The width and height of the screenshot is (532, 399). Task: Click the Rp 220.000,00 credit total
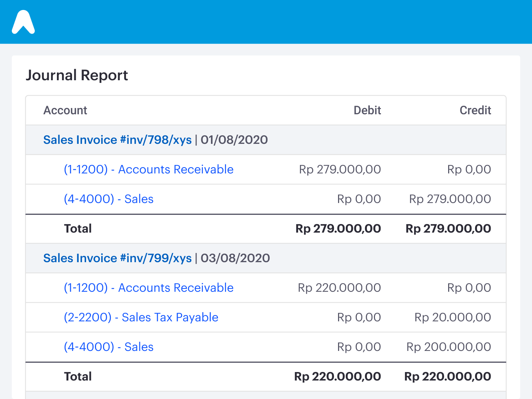[448, 376]
